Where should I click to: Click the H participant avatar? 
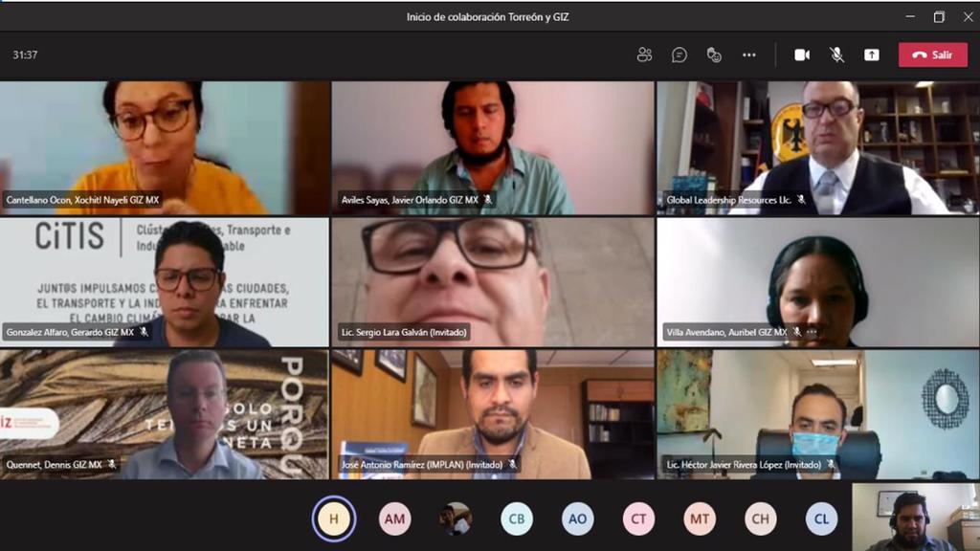coord(334,518)
